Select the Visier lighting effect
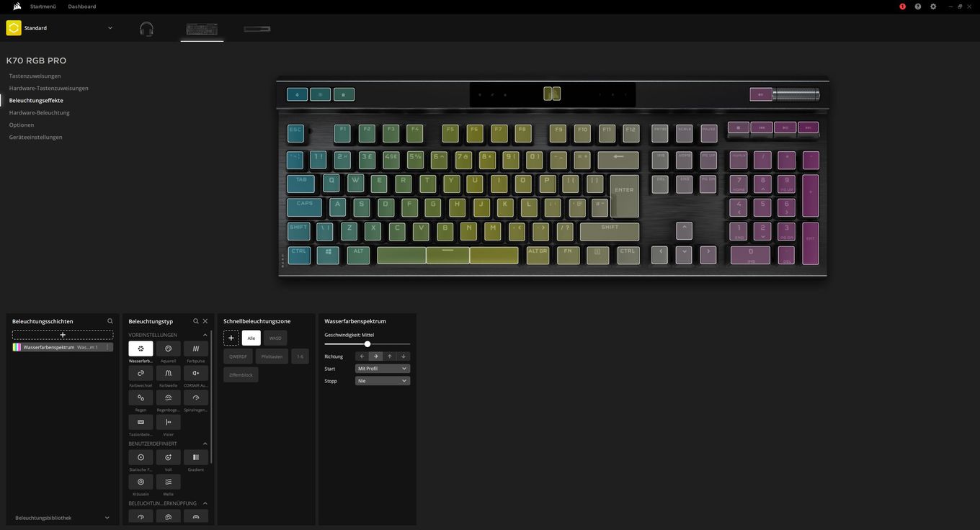The width and height of the screenshot is (980, 530). pos(168,422)
